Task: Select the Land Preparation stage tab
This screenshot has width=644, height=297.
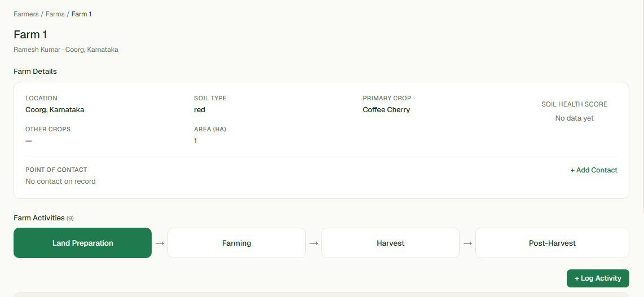Action: (x=82, y=243)
